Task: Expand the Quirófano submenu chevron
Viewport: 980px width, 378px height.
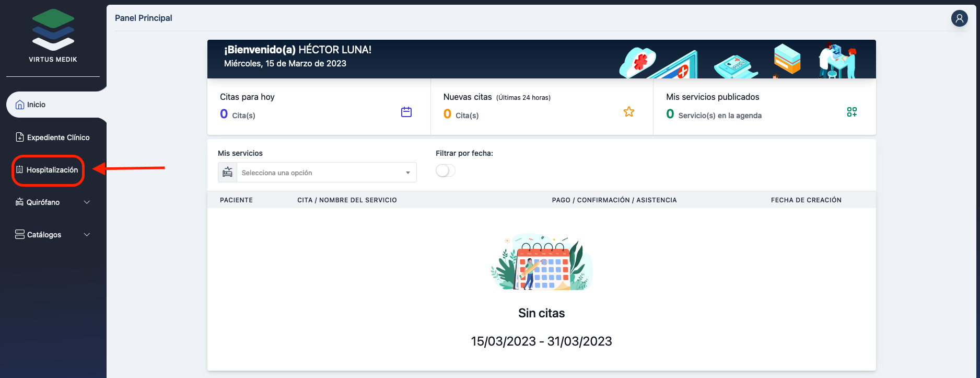Action: 87,202
